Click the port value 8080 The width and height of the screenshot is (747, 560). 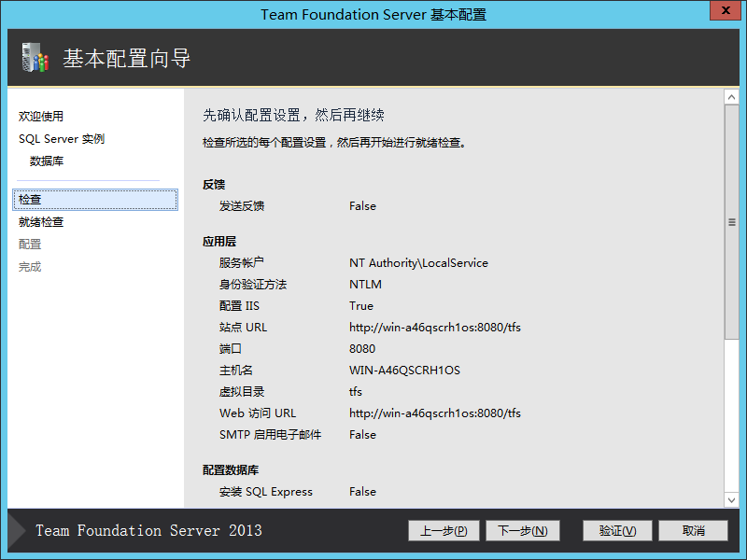click(x=362, y=349)
